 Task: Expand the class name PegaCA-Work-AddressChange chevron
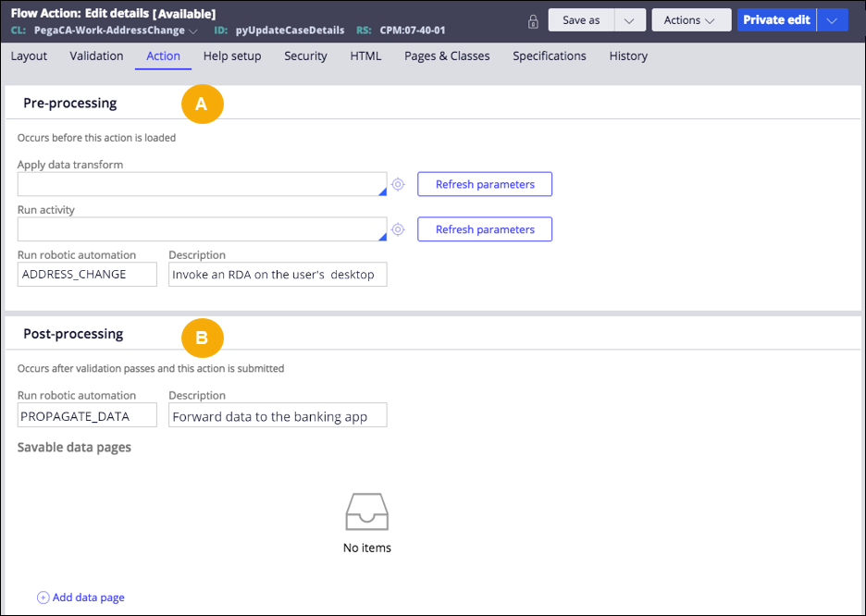coord(193,31)
